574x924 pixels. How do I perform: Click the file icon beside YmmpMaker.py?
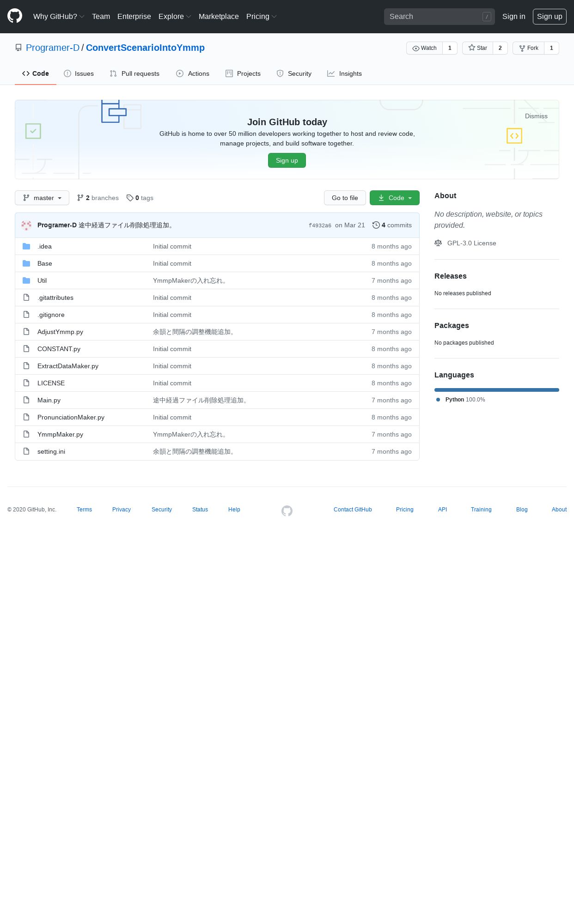(x=26, y=434)
